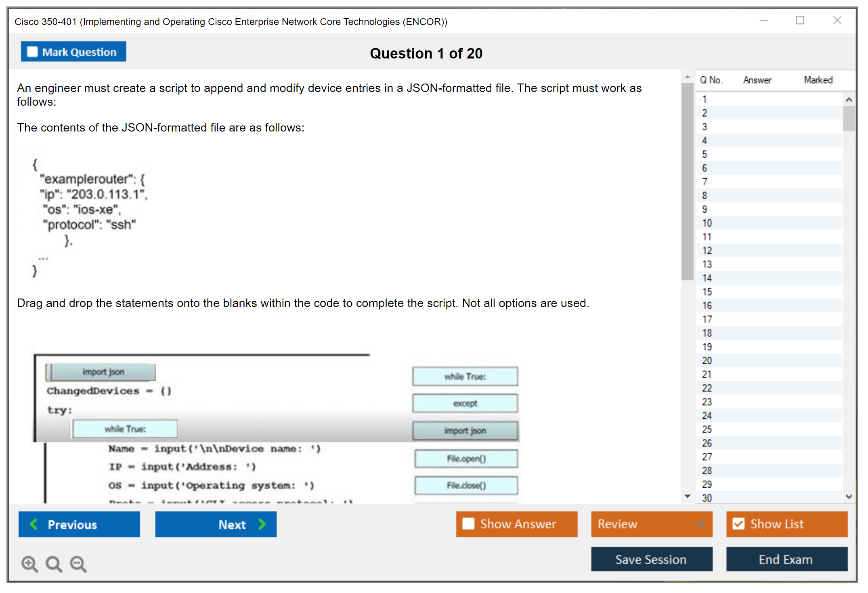Click the Marked column header

coord(818,80)
